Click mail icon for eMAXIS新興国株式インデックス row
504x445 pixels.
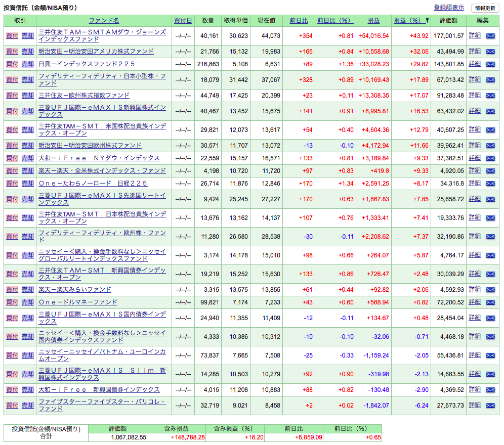tap(490, 111)
